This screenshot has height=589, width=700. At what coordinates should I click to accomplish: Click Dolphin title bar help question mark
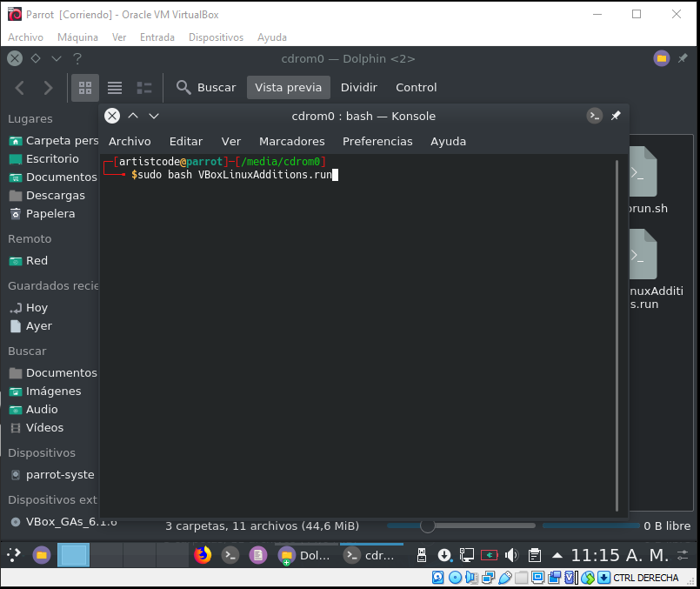77,58
